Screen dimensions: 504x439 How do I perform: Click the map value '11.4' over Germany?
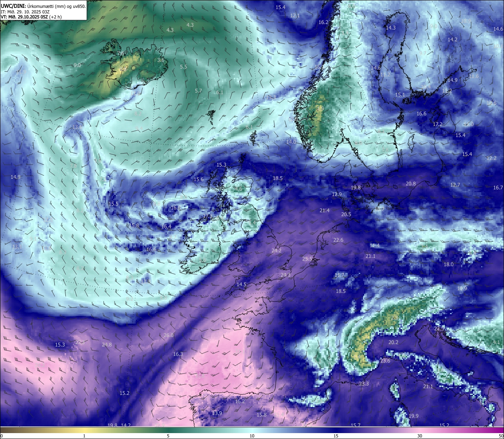point(374,246)
